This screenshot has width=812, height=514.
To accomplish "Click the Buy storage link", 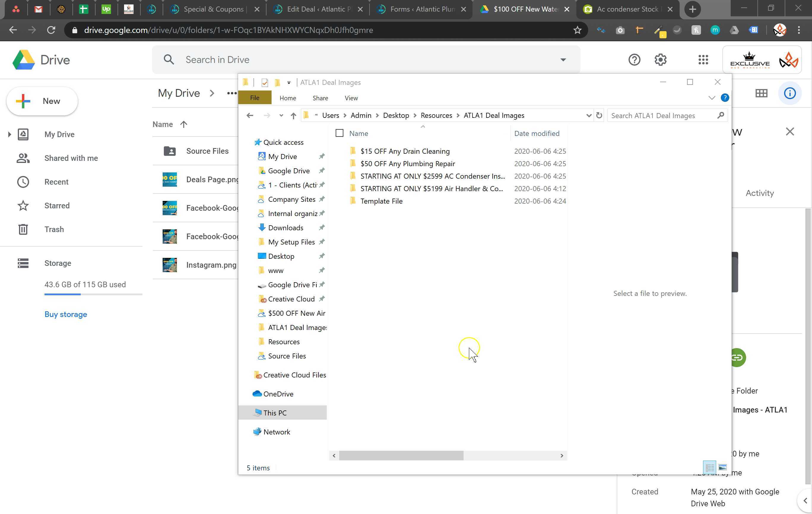I will pyautogui.click(x=66, y=314).
